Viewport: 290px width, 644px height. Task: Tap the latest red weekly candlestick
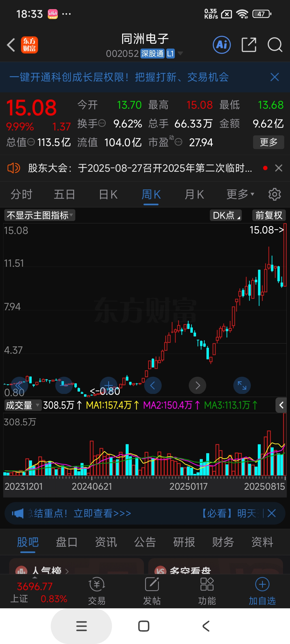[x=285, y=255]
